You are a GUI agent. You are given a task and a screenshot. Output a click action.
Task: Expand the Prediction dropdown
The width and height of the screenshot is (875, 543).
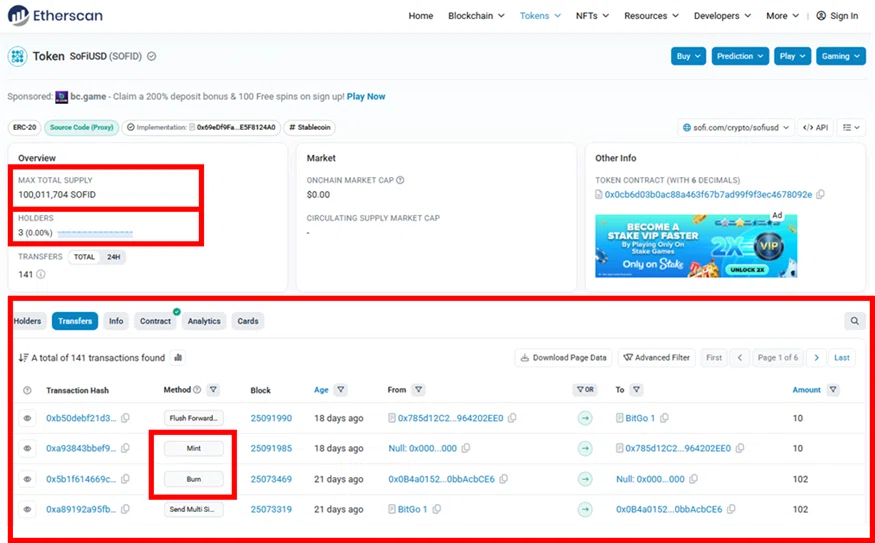pos(741,56)
